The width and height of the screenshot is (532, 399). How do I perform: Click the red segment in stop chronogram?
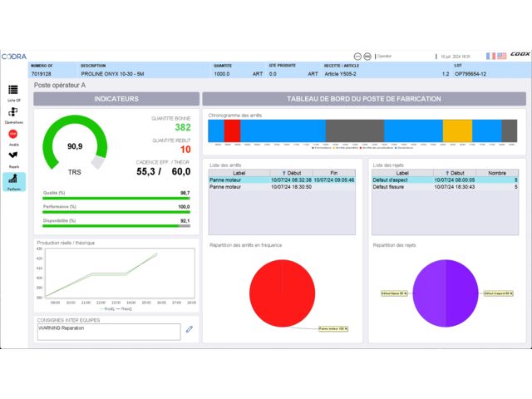pos(232,131)
